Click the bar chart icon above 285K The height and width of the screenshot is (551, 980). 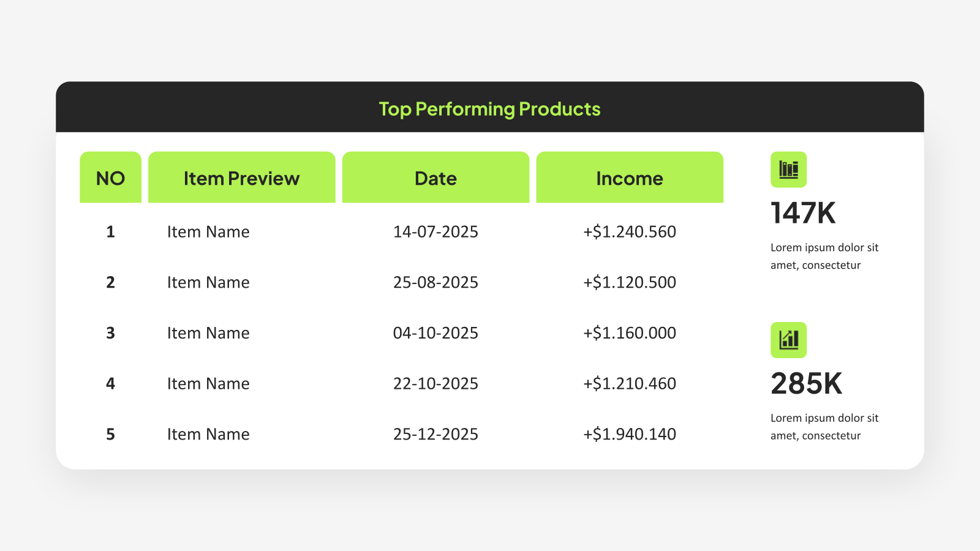[x=788, y=340]
